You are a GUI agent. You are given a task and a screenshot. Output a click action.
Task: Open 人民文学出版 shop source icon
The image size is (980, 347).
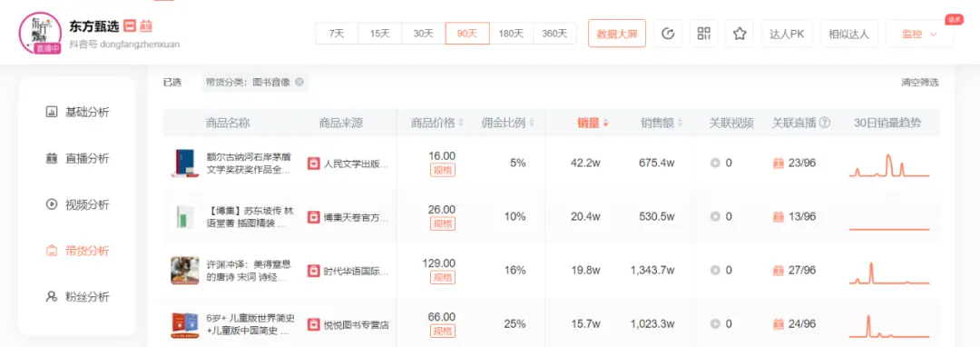313,164
